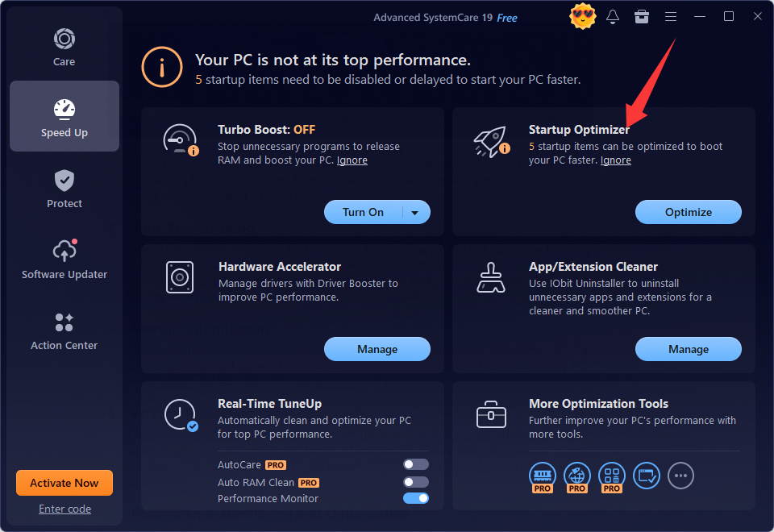The height and width of the screenshot is (532, 774).
Task: Click the Turbo Boost gauge icon
Action: (x=181, y=139)
